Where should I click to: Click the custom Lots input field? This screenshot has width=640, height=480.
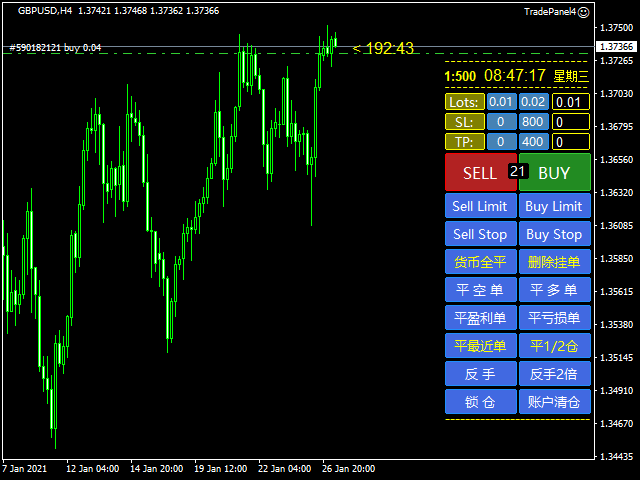click(x=571, y=102)
